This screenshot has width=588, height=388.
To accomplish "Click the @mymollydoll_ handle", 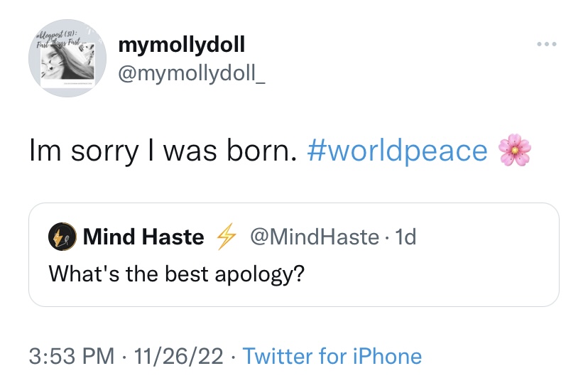I will [192, 72].
